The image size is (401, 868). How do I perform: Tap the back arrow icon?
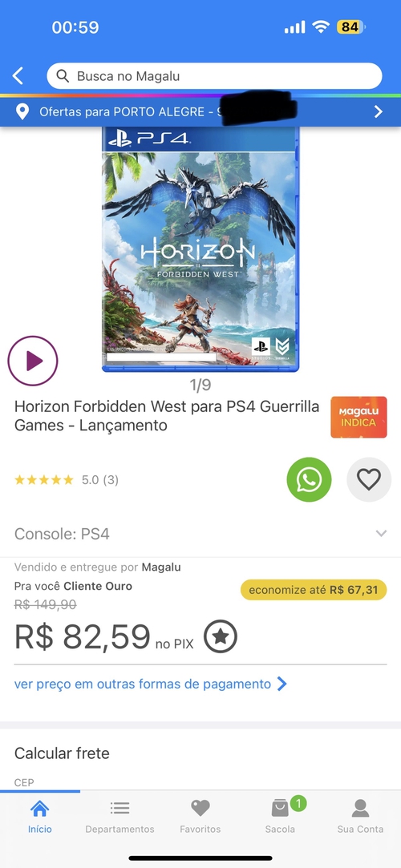[18, 76]
